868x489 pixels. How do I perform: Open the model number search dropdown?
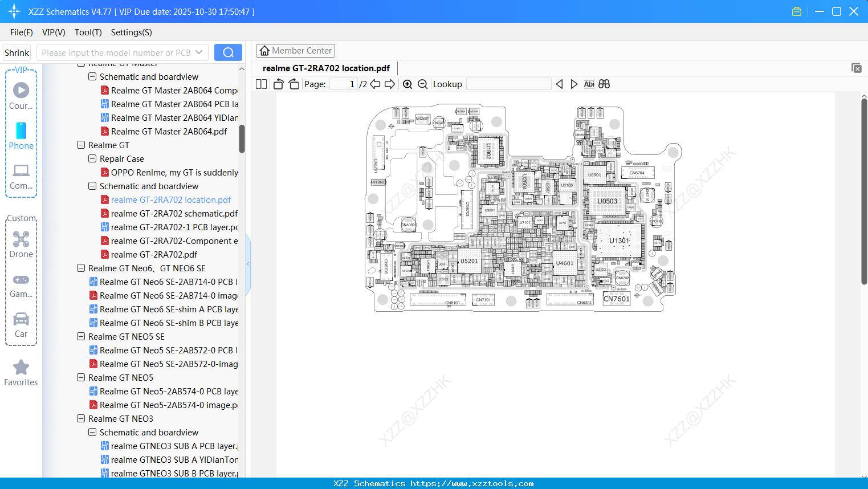(x=198, y=52)
